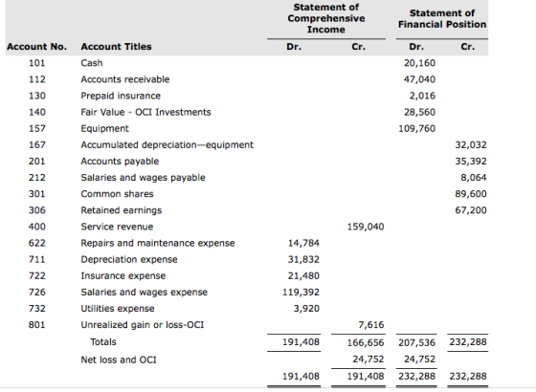Click the Account No. column header

point(37,47)
